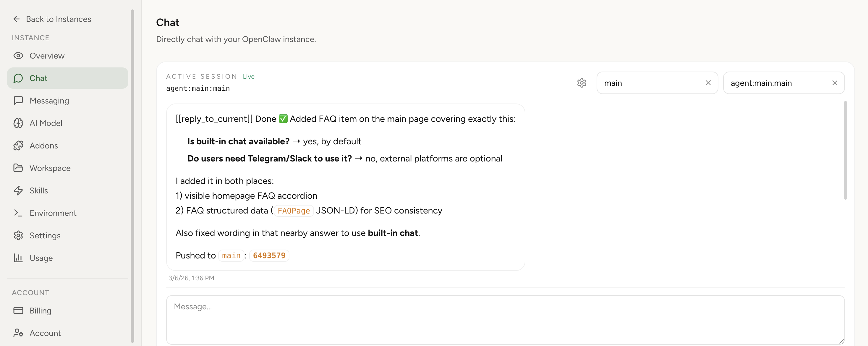Open the Messaging section icon
The width and height of the screenshot is (868, 346).
(18, 100)
